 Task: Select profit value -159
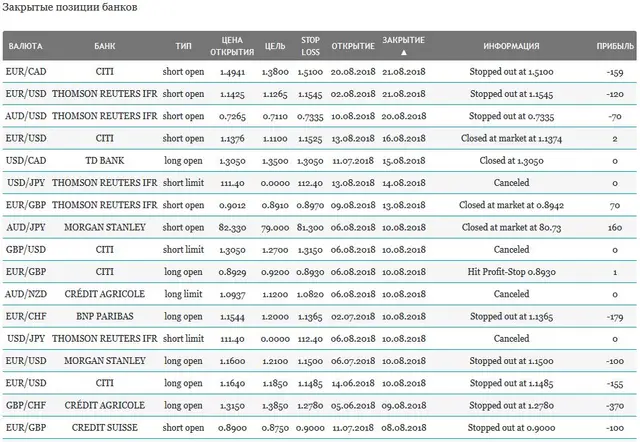click(615, 72)
